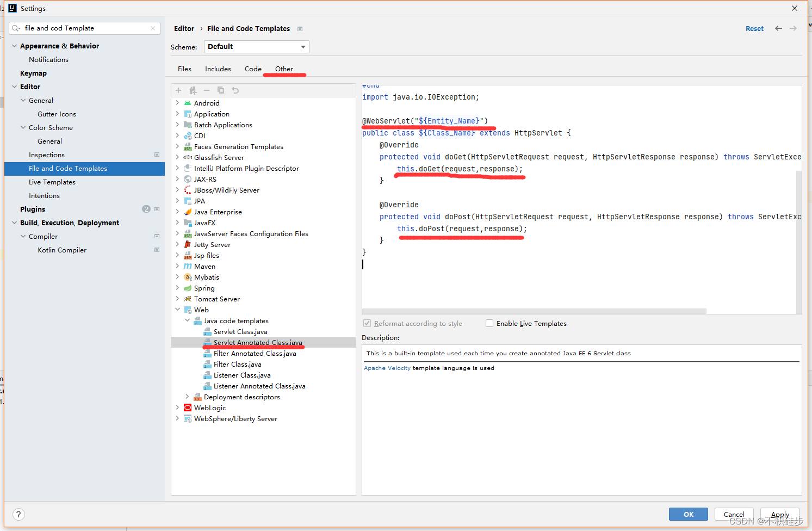Click the template editor horizontal scrollbar
This screenshot has width=812, height=531.
534,311
